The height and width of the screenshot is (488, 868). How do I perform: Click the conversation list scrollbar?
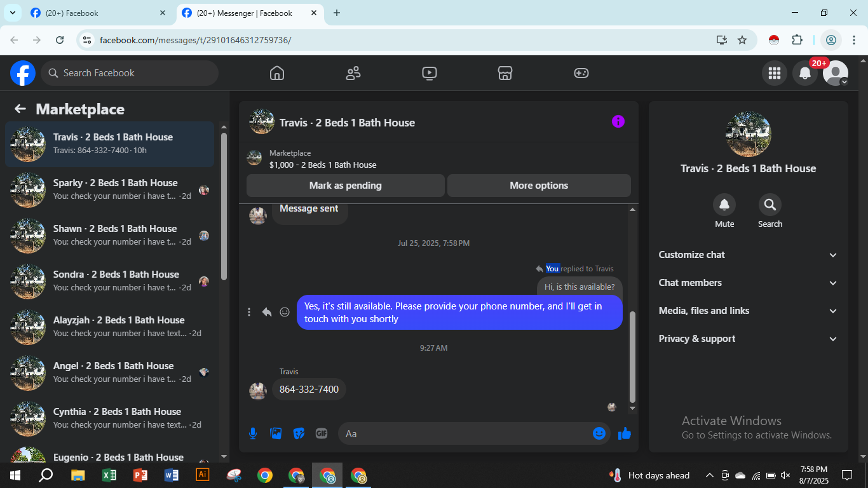[224, 207]
